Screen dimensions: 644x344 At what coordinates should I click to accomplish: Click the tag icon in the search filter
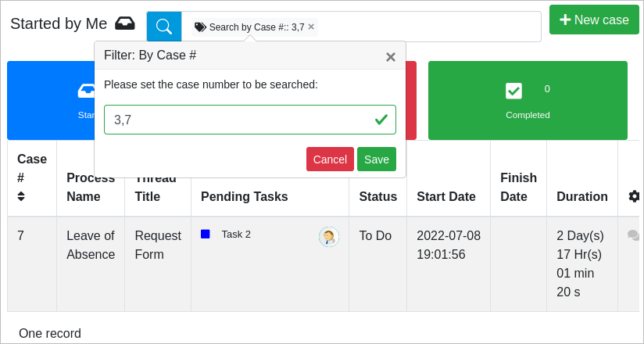tap(201, 27)
